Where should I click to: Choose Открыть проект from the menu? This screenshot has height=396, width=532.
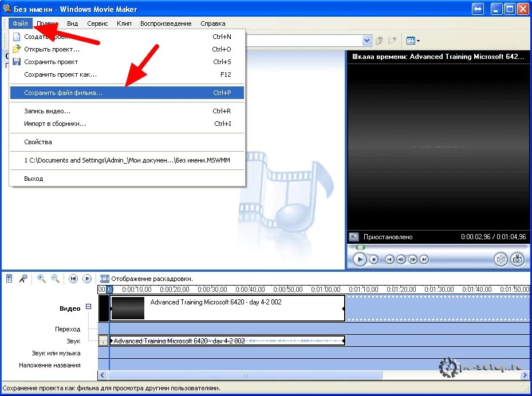pyautogui.click(x=52, y=49)
